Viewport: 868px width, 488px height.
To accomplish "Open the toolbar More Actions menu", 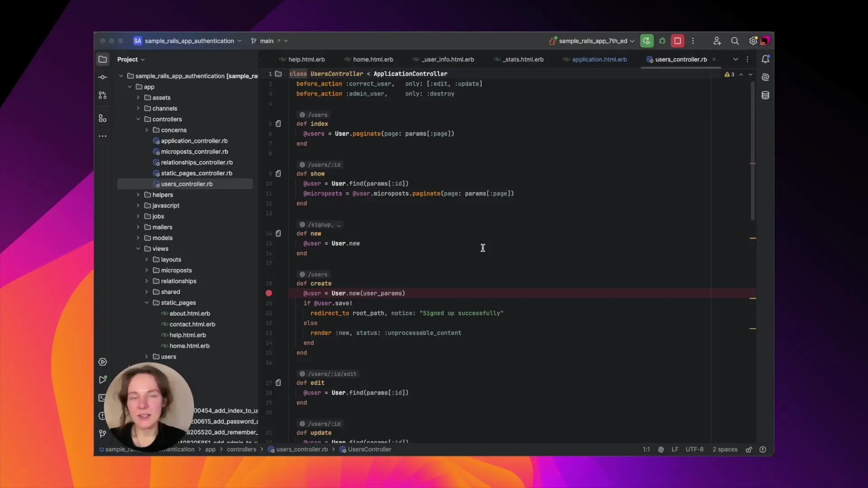I will point(693,41).
